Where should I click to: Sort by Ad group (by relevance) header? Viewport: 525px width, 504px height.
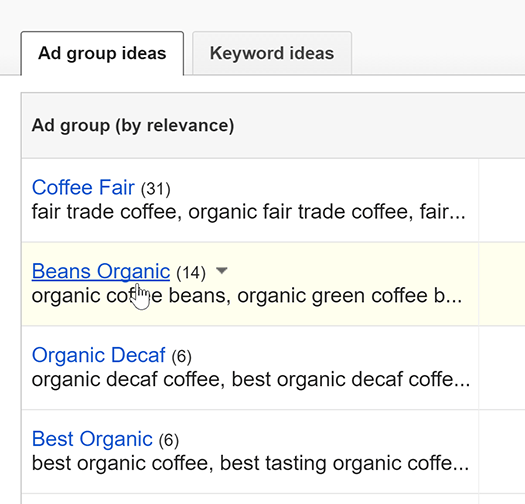(x=133, y=126)
